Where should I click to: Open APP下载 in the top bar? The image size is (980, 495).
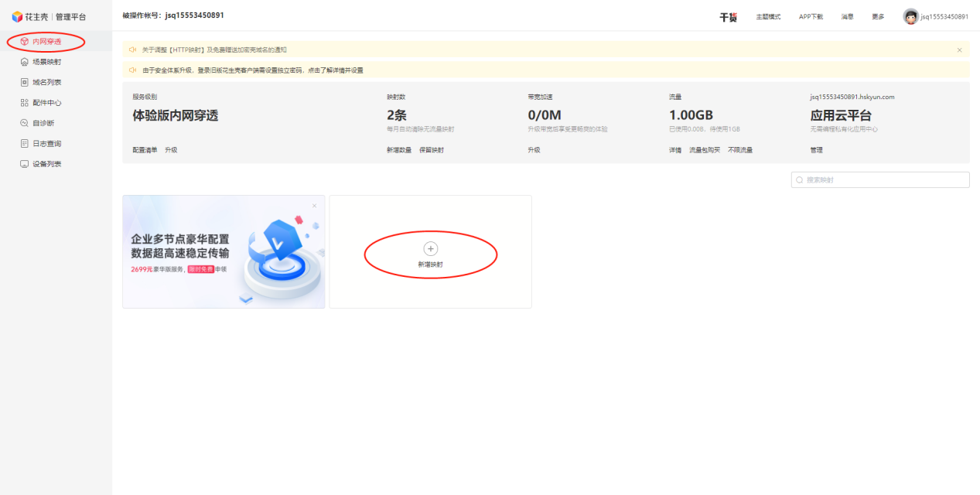pyautogui.click(x=811, y=17)
